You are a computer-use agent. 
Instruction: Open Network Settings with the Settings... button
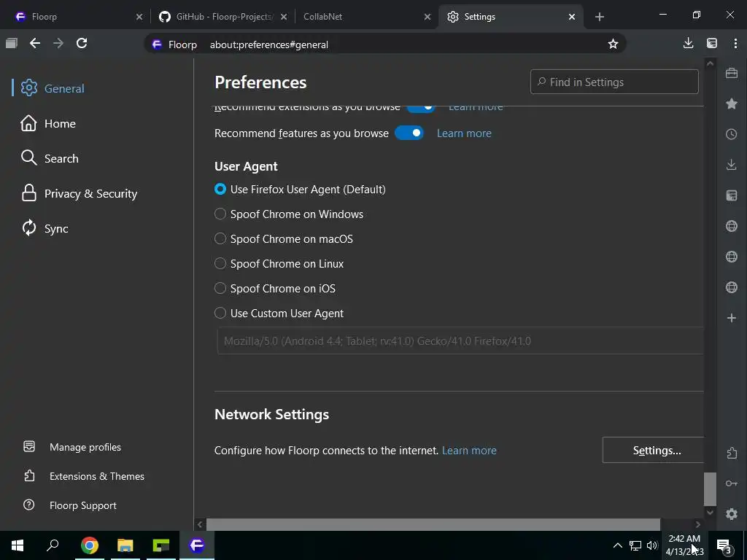653,450
